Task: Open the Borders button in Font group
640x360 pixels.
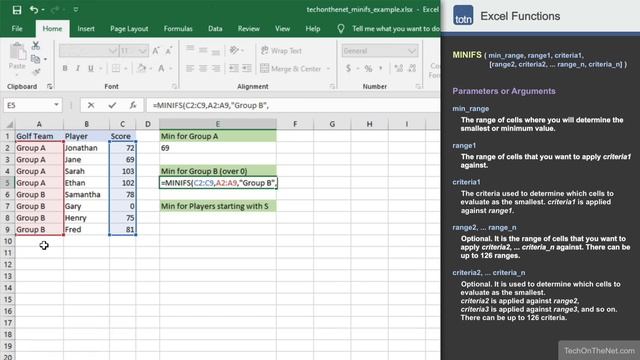Action: coord(116,69)
